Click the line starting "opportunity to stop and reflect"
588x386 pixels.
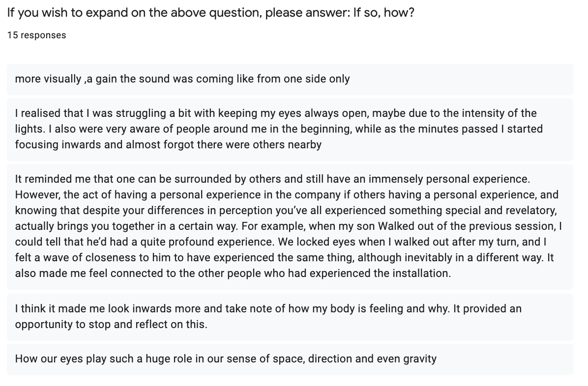[x=111, y=325]
